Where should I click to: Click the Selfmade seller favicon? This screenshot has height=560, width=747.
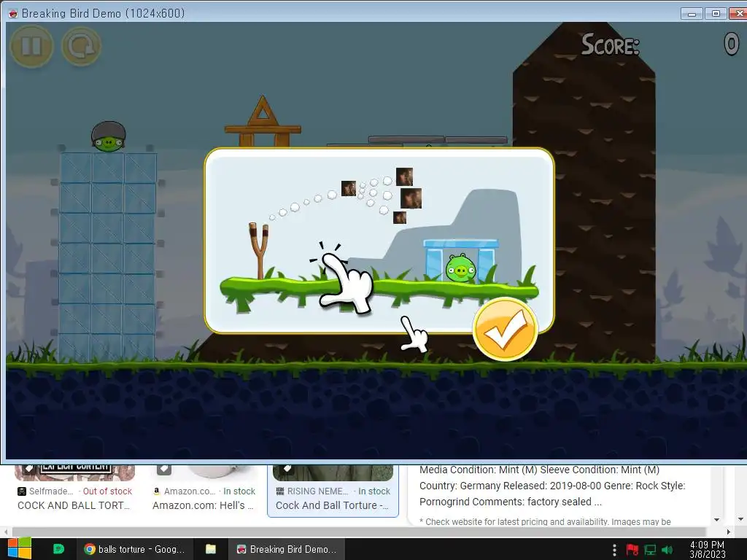[22, 491]
